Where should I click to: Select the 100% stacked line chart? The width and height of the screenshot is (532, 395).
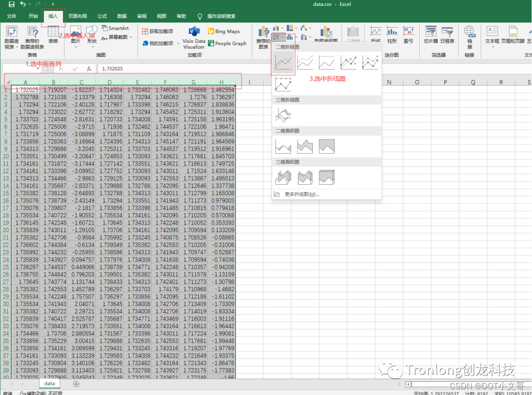point(327,63)
